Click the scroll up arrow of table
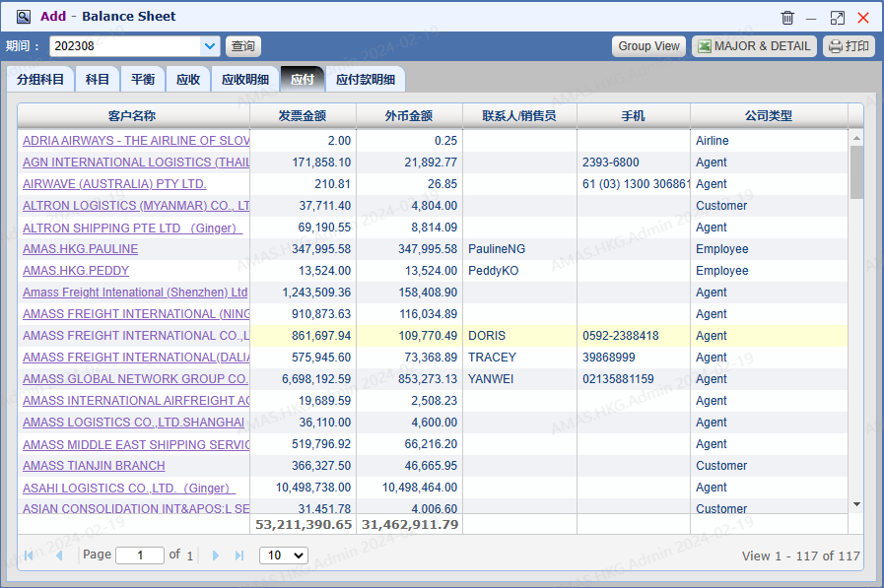This screenshot has height=588, width=884. point(856,138)
